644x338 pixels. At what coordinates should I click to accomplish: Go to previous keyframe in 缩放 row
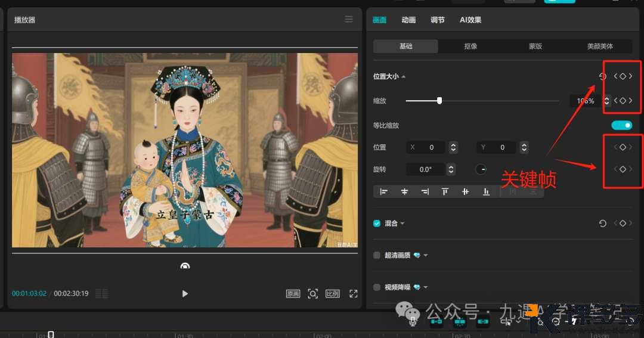tap(615, 101)
